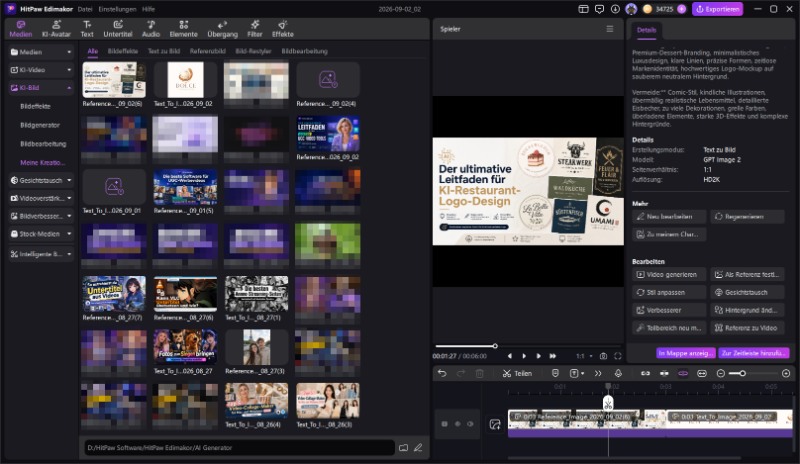Click the layout switch icon in title bar
The width and height of the screenshot is (800, 464).
(583, 9)
